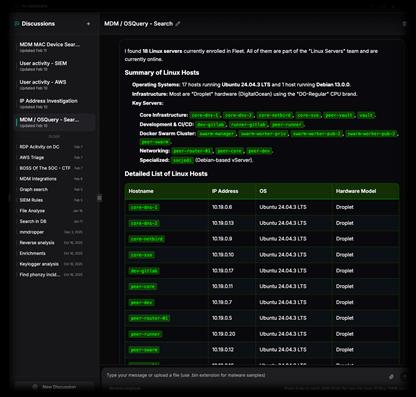This screenshot has width=416, height=397.
Task: Click peer-dev tag in the table
Action: (x=141, y=302)
